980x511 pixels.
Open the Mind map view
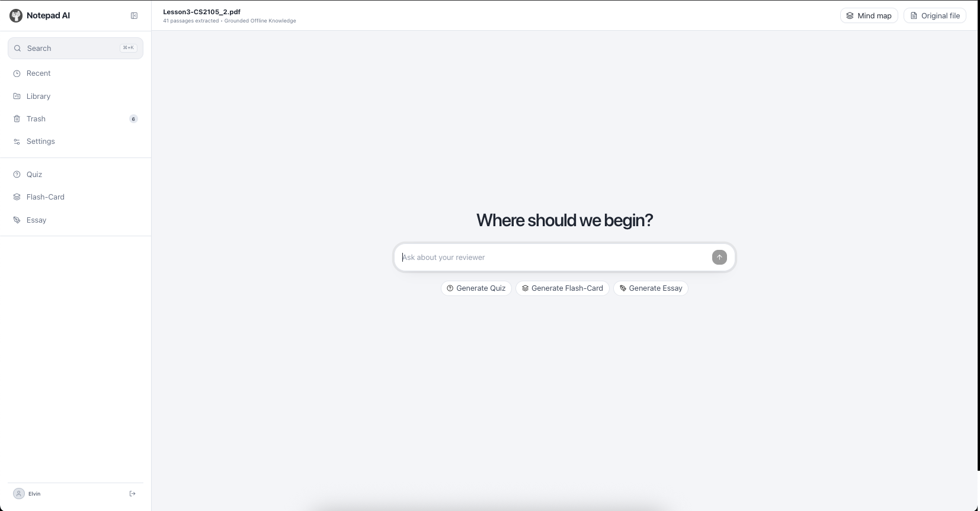click(x=869, y=15)
